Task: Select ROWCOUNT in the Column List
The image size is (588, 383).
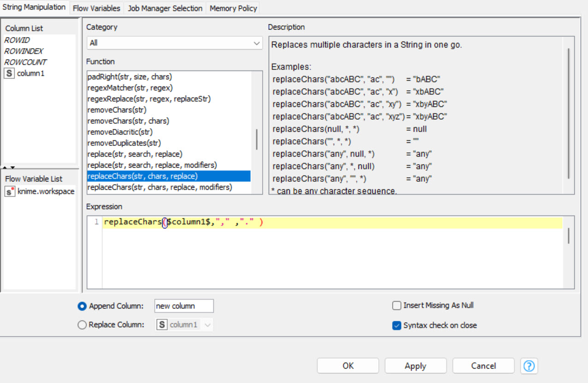Action: coord(25,62)
